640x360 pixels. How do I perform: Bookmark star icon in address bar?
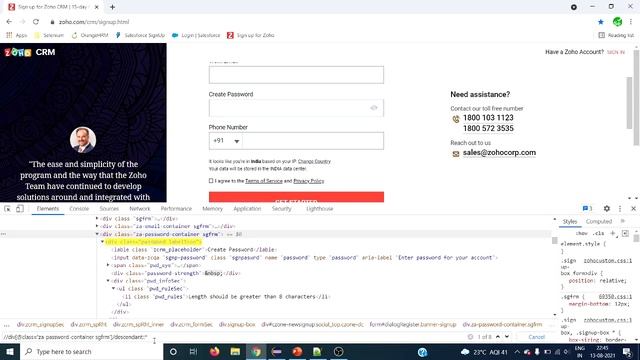(600, 22)
